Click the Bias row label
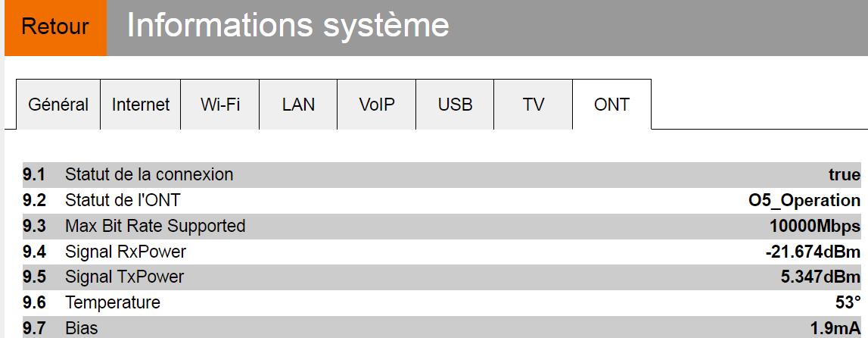 click(x=82, y=328)
